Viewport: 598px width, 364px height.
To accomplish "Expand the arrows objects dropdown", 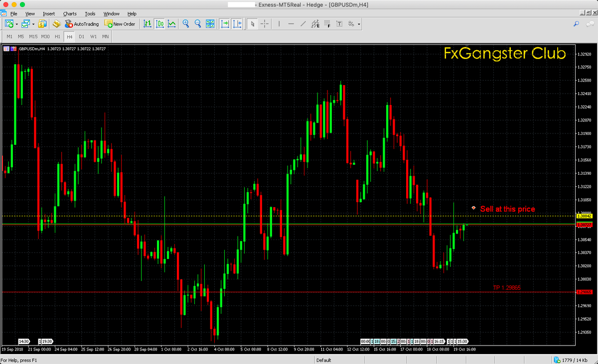I will click(x=359, y=24).
